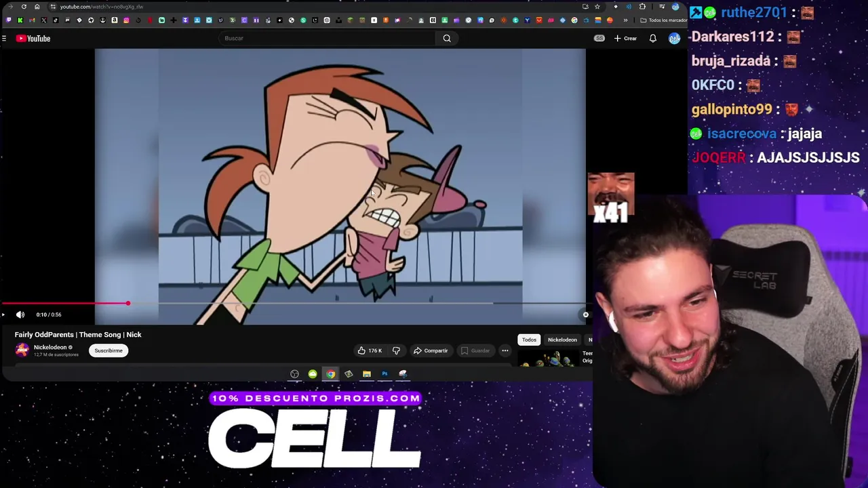Select the Todos filter chip
The width and height of the screenshot is (868, 488).
529,340
